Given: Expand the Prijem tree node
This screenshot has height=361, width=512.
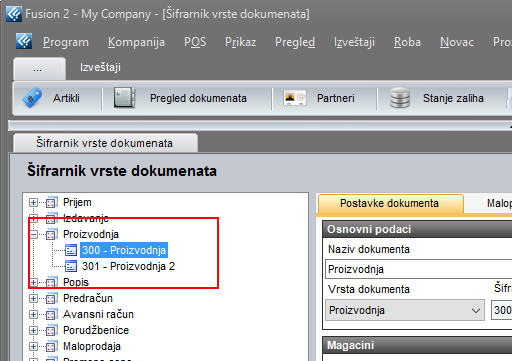Looking at the screenshot, I should click(33, 202).
